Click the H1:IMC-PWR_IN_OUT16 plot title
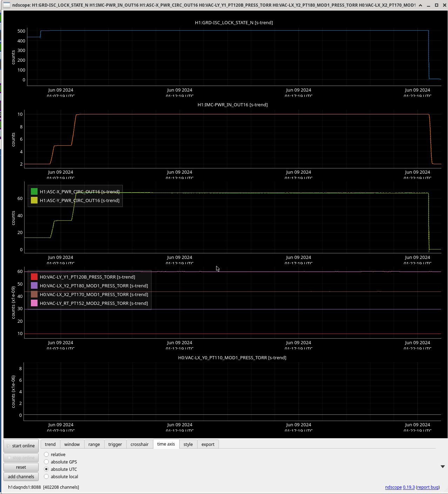Image resolution: width=448 pixels, height=494 pixels. pyautogui.click(x=233, y=105)
